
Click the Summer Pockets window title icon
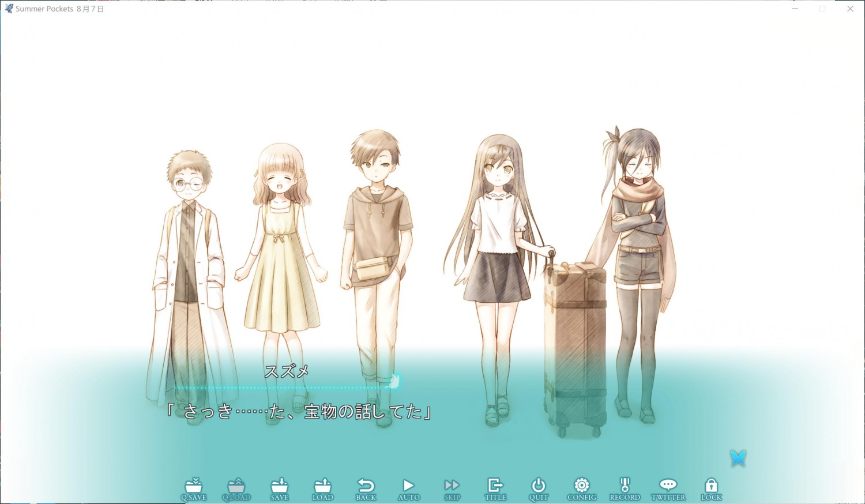9,9
